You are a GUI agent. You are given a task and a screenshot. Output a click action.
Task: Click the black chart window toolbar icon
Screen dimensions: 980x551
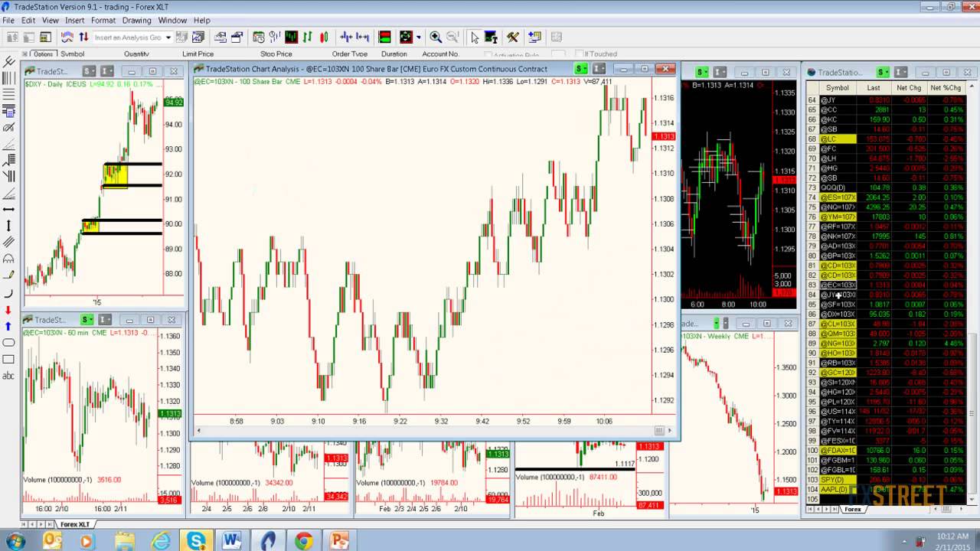[291, 37]
